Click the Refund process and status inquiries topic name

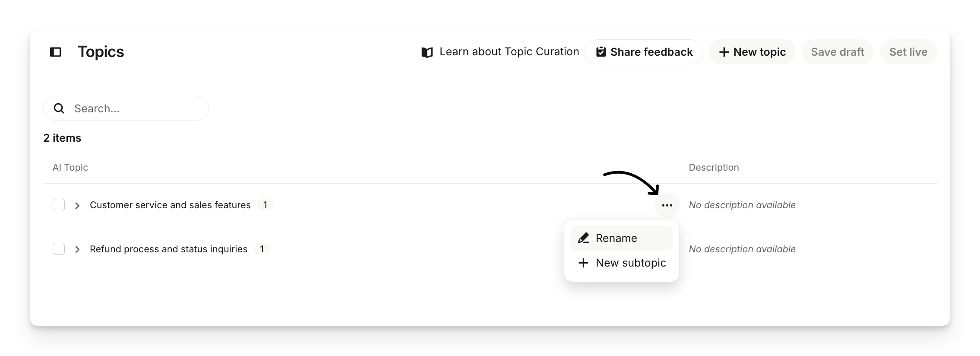[168, 249]
